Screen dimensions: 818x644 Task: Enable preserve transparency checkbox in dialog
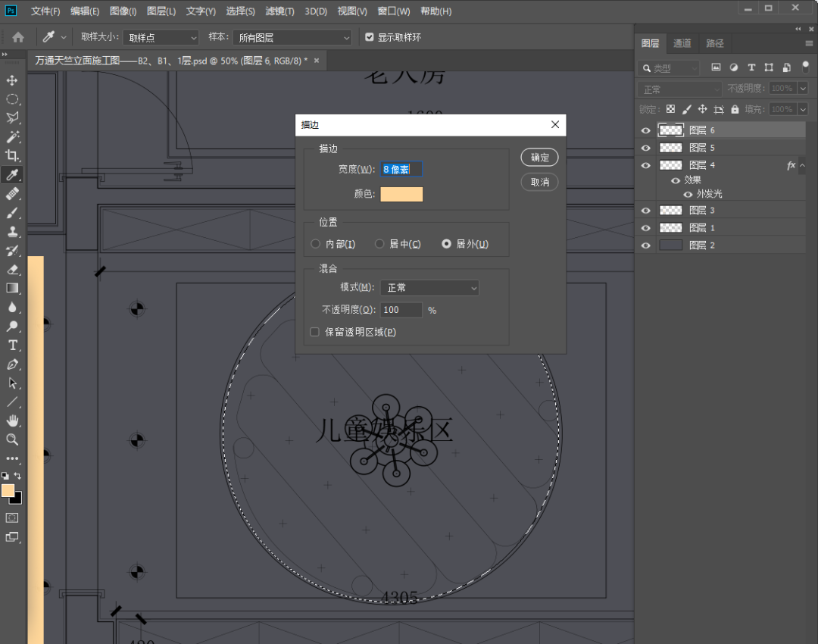314,332
